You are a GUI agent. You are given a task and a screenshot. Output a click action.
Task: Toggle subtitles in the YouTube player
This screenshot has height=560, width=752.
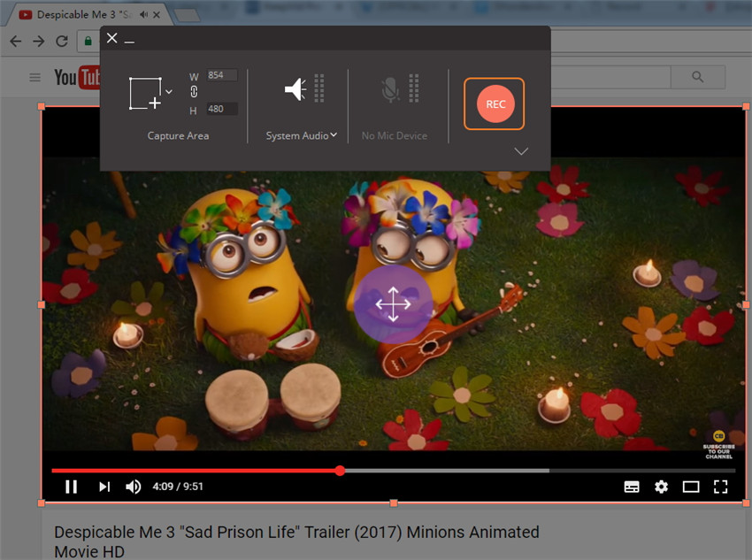coord(632,487)
